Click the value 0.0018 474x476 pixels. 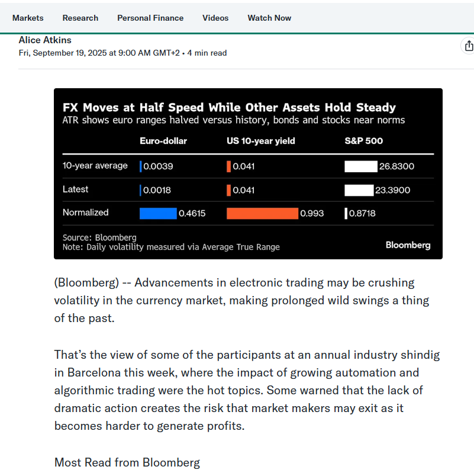tap(157, 190)
